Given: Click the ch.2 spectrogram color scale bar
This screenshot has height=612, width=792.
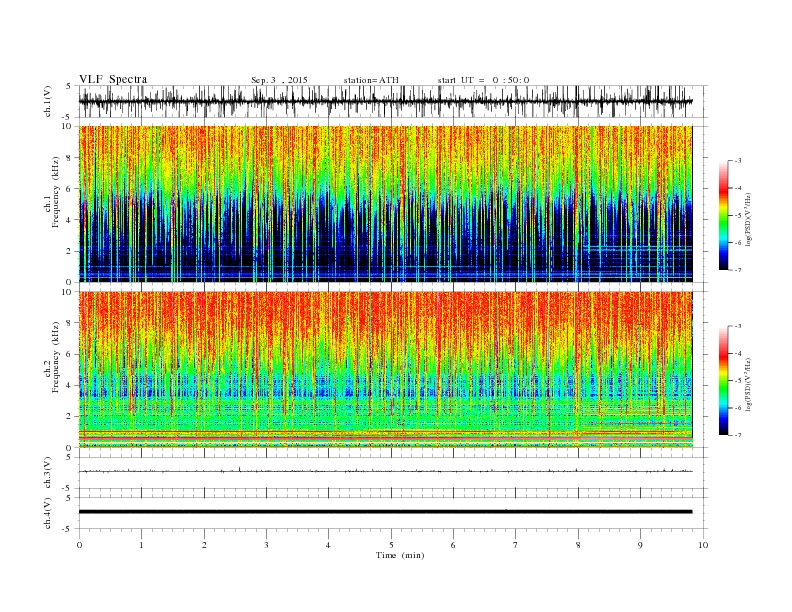Looking at the screenshot, I should (x=723, y=380).
